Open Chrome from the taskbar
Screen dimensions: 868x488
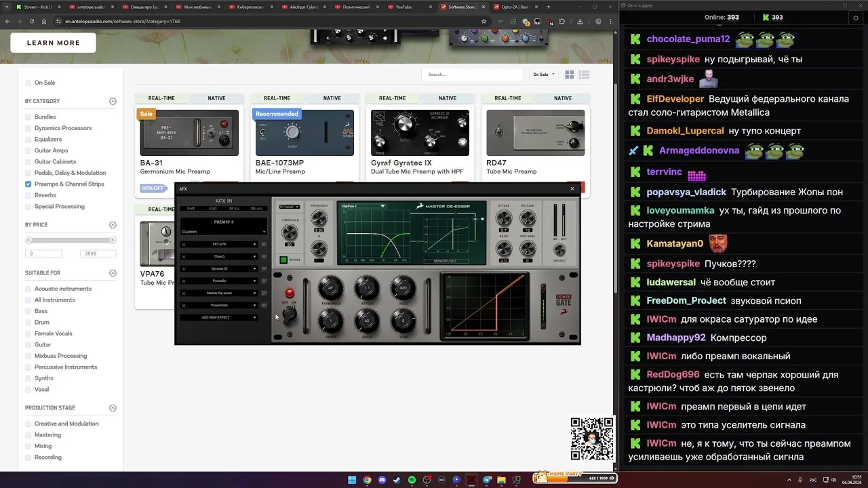click(x=367, y=480)
